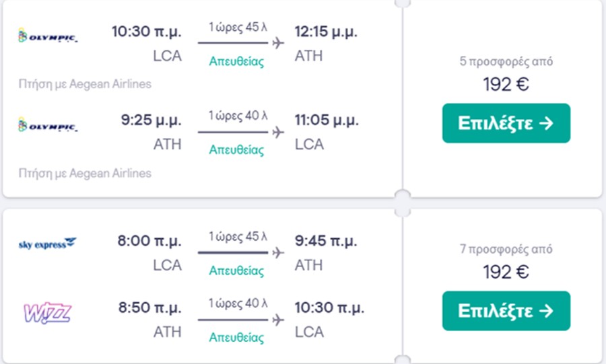
Task: Click airplane icon on Wizz flight
Action: coord(278,320)
